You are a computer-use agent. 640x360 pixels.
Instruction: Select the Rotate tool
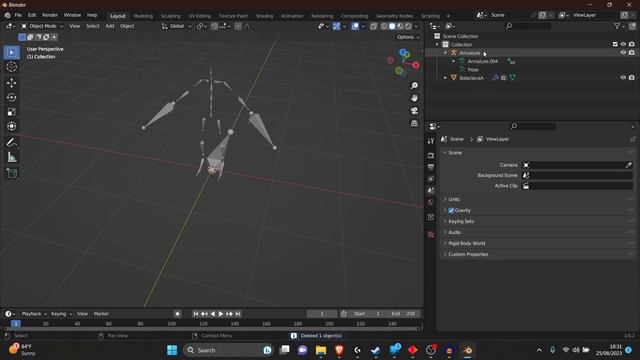pos(11,97)
